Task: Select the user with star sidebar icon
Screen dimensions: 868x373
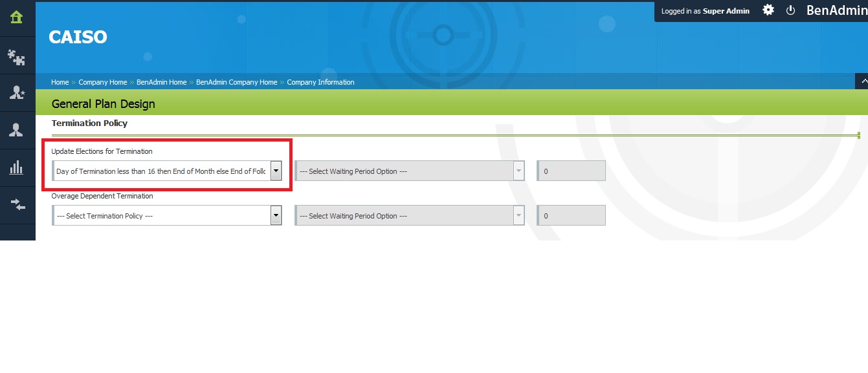Action: (x=17, y=93)
